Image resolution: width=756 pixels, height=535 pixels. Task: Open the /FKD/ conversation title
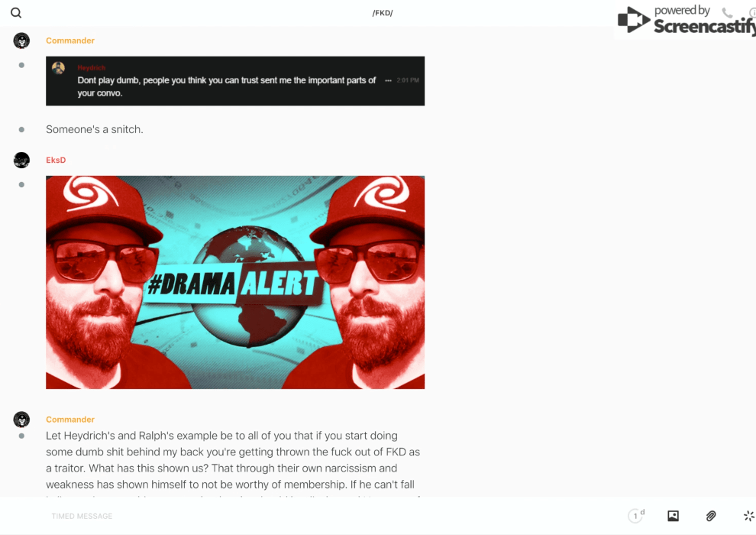point(383,13)
